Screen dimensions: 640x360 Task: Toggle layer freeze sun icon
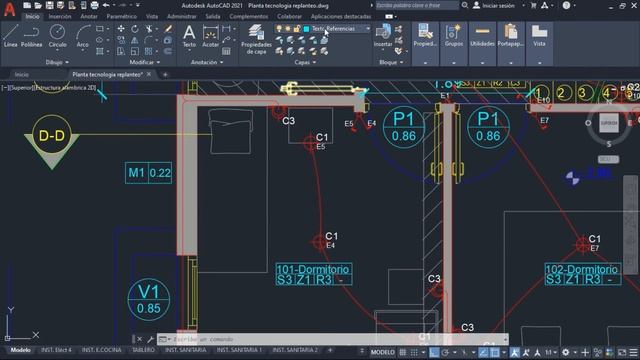(288, 29)
